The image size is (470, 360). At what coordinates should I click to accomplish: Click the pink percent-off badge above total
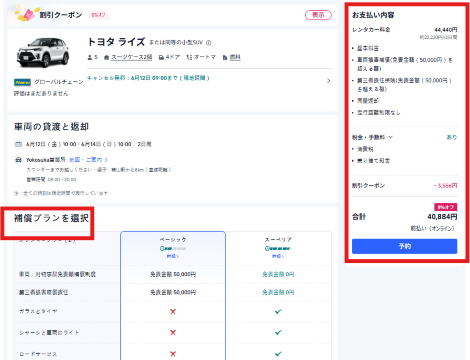coord(446,207)
